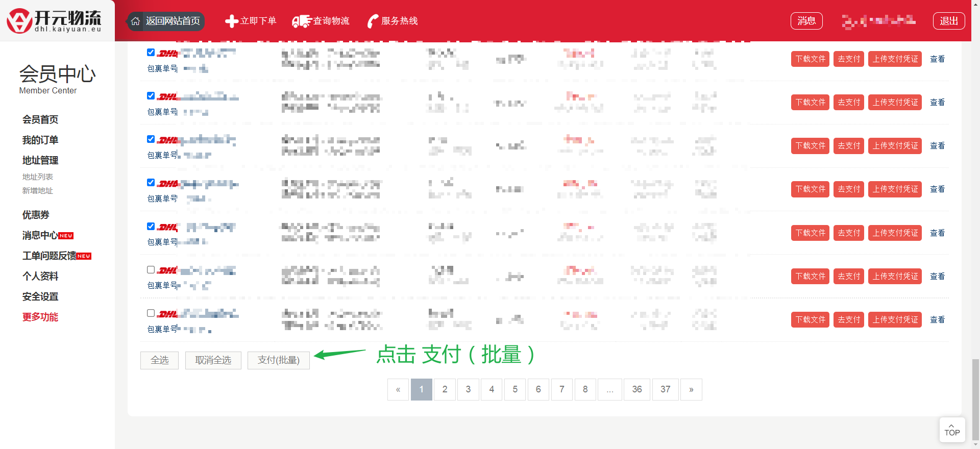The image size is (980, 449).
Task: Go to previous page with « arrow
Action: [x=398, y=389]
